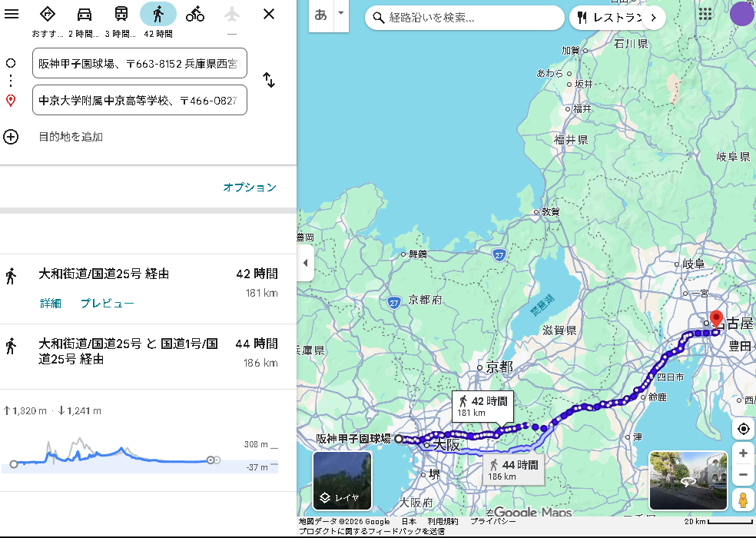This screenshot has width=756, height=538.
Task: Choose the recommended (おすすめ) travel mode
Action: click(x=48, y=14)
